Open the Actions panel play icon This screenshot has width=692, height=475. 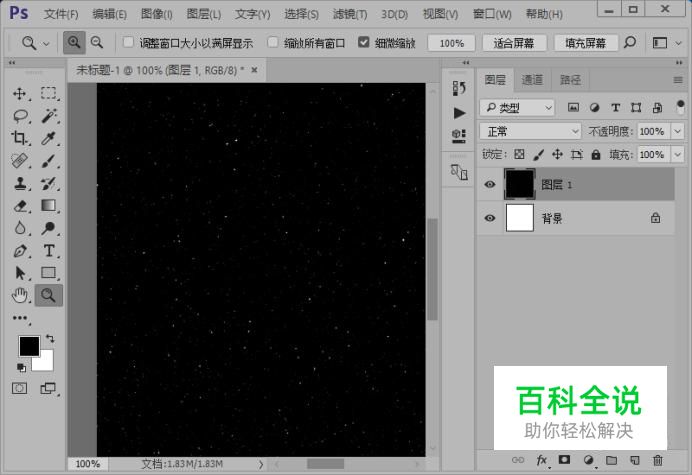point(459,113)
